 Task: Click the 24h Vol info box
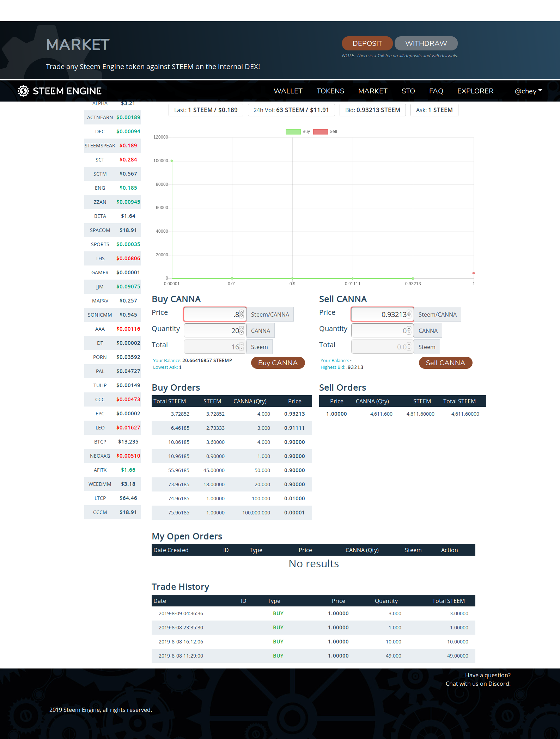click(x=291, y=110)
